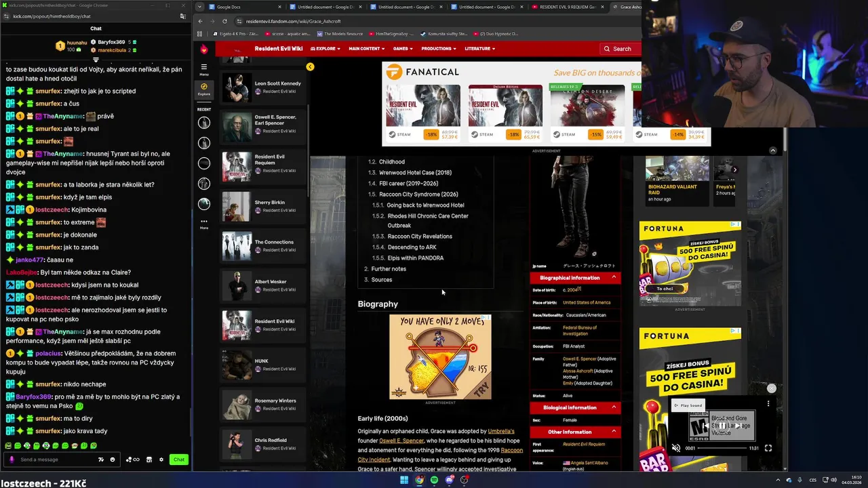Open Albert Wesker recommended article
The image size is (868, 488).
(262, 285)
